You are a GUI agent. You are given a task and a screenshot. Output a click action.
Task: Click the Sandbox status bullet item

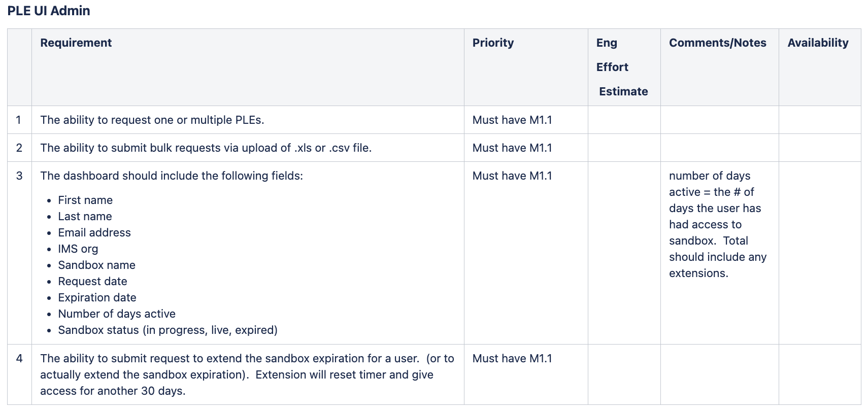click(x=168, y=330)
